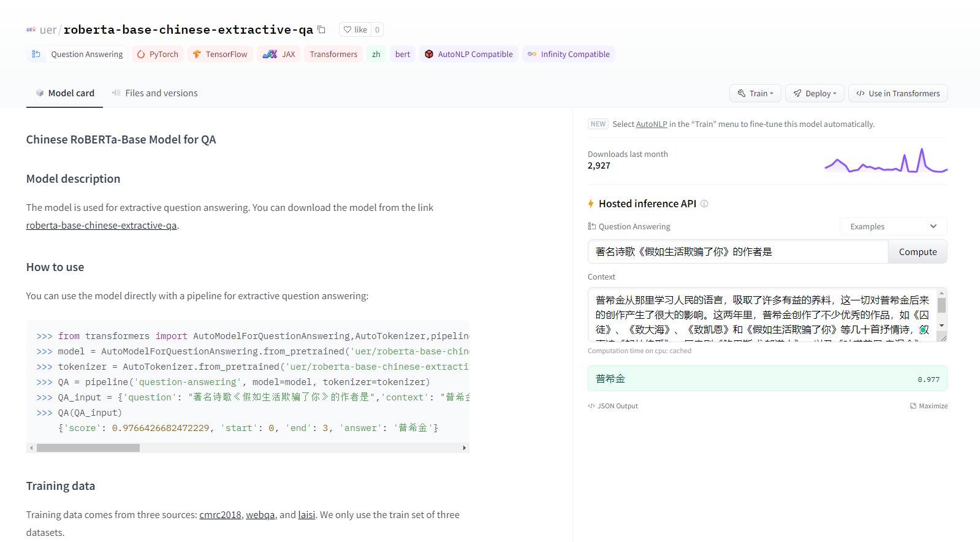
Task: Click the Infinity logo icon
Action: click(532, 54)
